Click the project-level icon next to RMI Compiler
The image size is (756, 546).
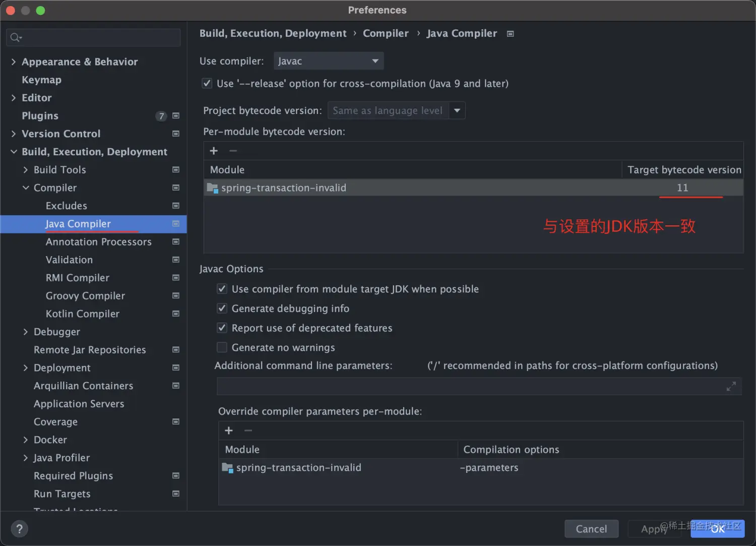click(x=176, y=278)
